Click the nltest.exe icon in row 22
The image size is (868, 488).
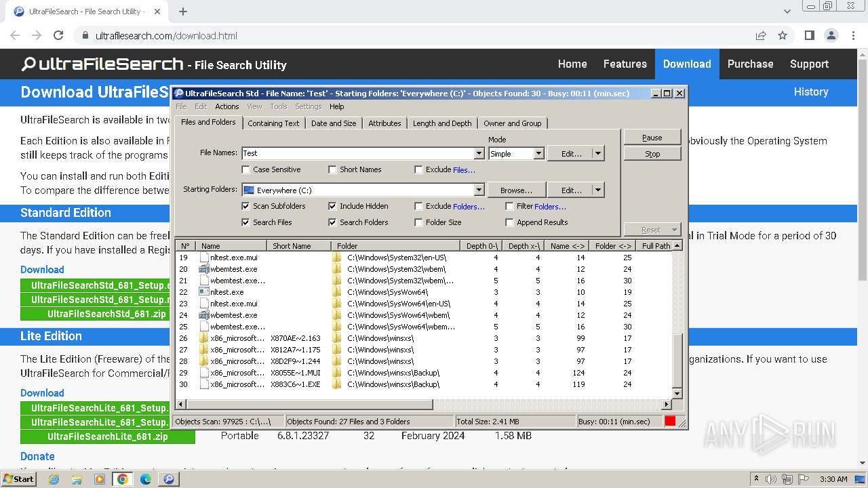click(x=204, y=292)
